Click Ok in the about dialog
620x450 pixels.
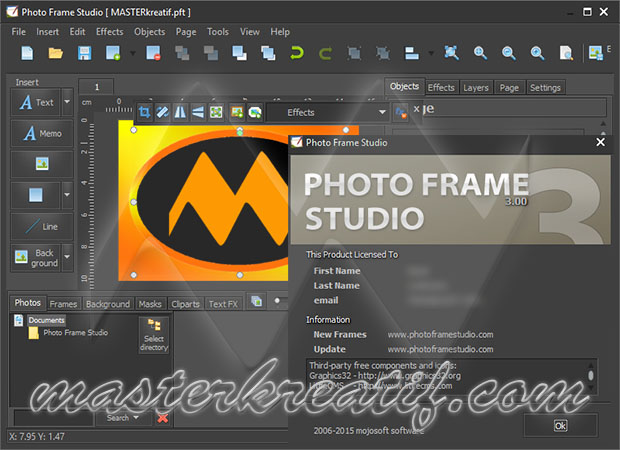pos(560,425)
